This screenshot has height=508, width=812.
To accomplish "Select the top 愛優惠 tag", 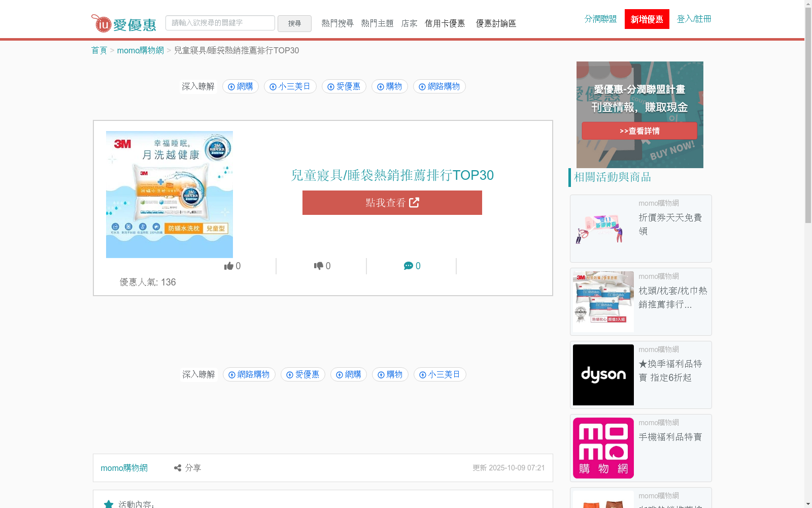I will [x=344, y=86].
